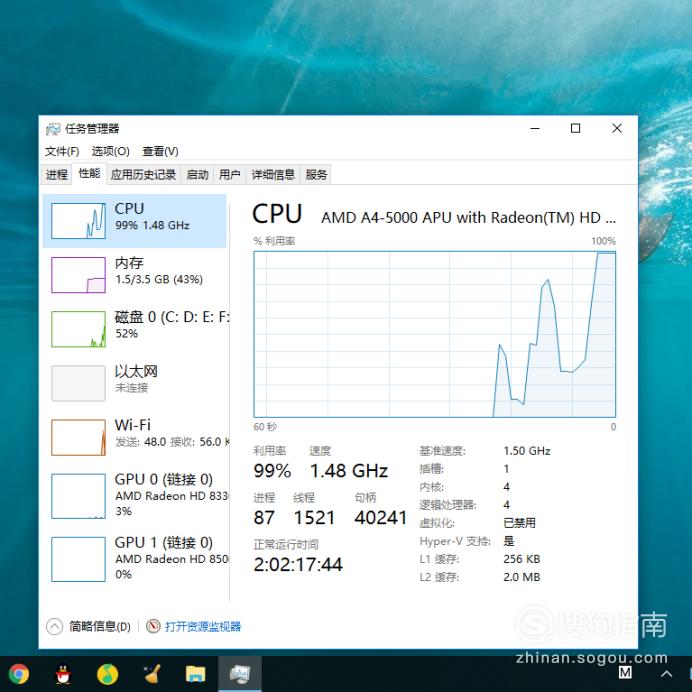Minimize the Task Manager window
The height and width of the screenshot is (692, 692).
tap(535, 128)
